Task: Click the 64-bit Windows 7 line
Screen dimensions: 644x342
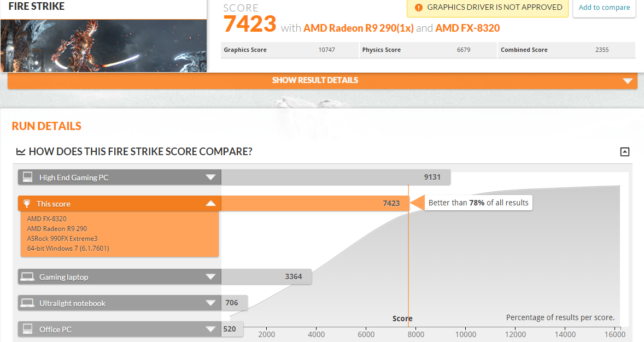Action: (x=68, y=249)
